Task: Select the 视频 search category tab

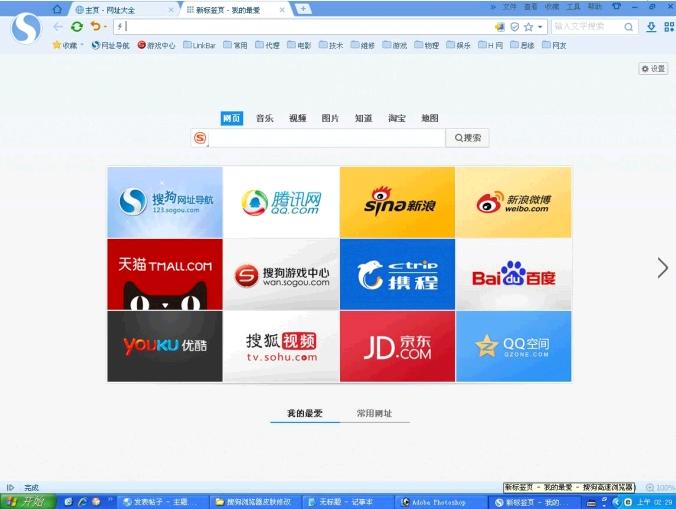Action: 297,118
